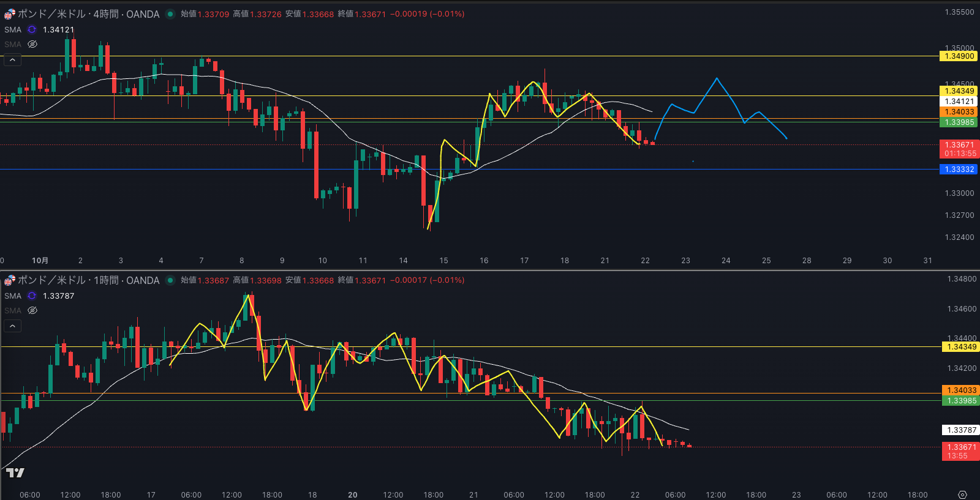Viewport: 980px width, 500px height.
Task: Click the purple SMA refresh icon on 1-hour chart
Action: pyautogui.click(x=32, y=296)
